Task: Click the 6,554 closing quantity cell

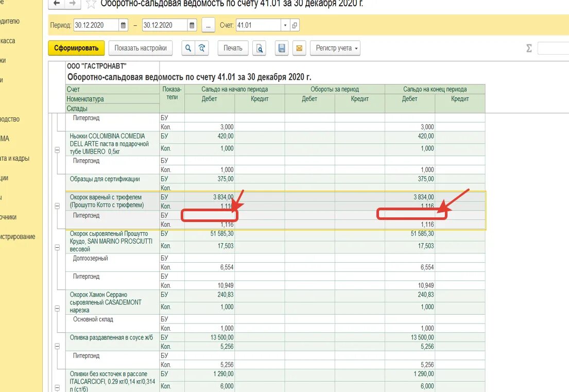Action: (x=410, y=267)
